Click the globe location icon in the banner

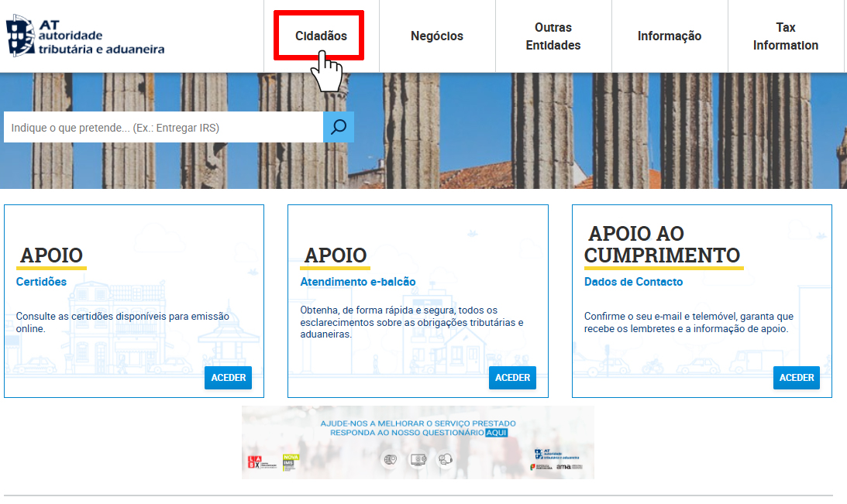[391, 459]
